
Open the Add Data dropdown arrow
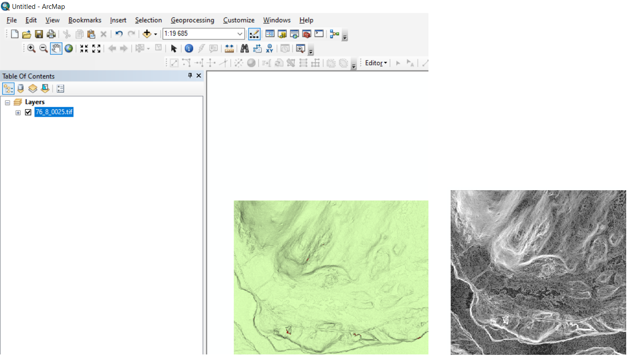[x=155, y=34]
